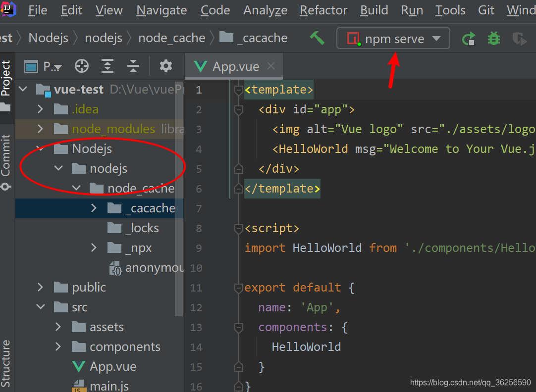Collapse the vue-test root node

23,90
